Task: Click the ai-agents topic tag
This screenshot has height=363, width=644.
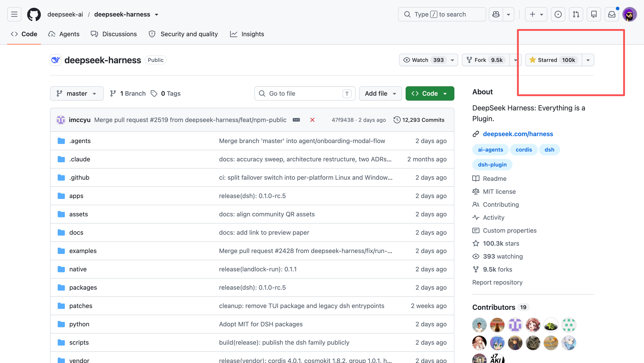Action: coord(490,150)
